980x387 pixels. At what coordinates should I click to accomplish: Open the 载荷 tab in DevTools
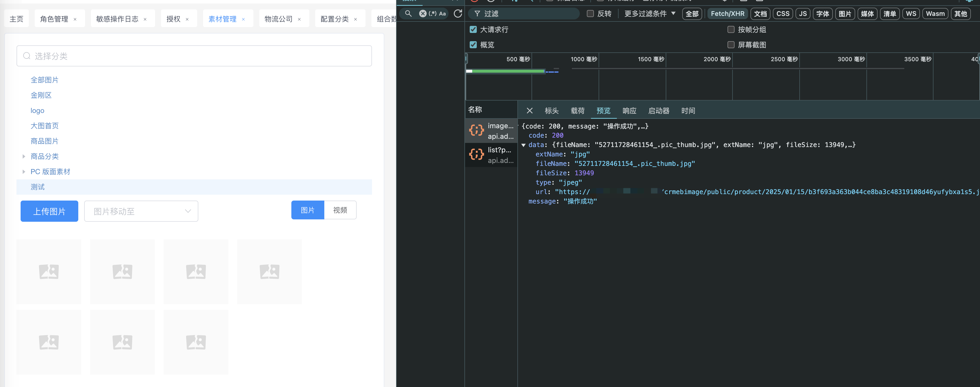click(577, 111)
